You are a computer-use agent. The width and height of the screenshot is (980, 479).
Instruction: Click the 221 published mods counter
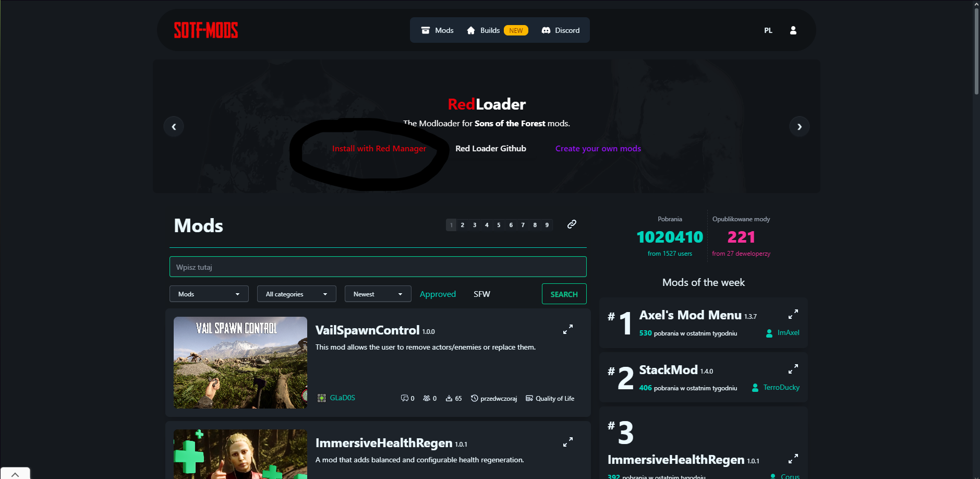tap(741, 237)
